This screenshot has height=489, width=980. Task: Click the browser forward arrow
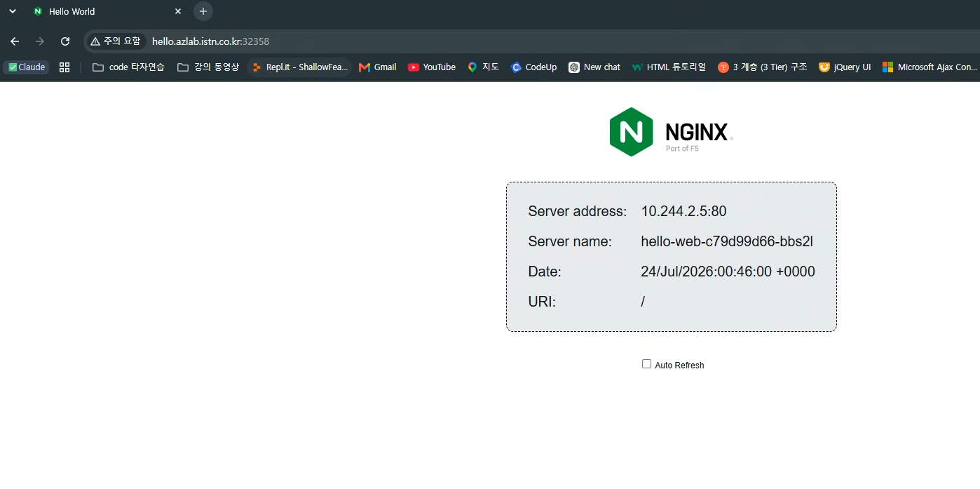click(40, 41)
